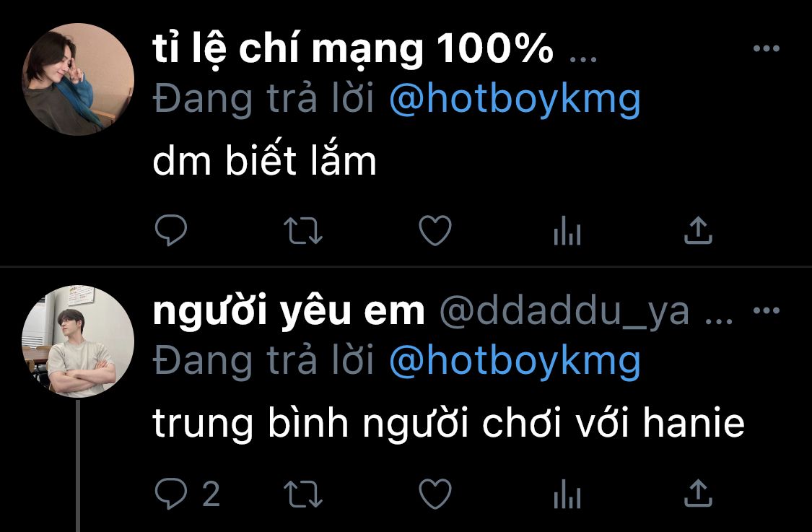This screenshot has width=812, height=532.
Task: Reply to the 'dm biết lắm' tweet
Action: (x=171, y=230)
